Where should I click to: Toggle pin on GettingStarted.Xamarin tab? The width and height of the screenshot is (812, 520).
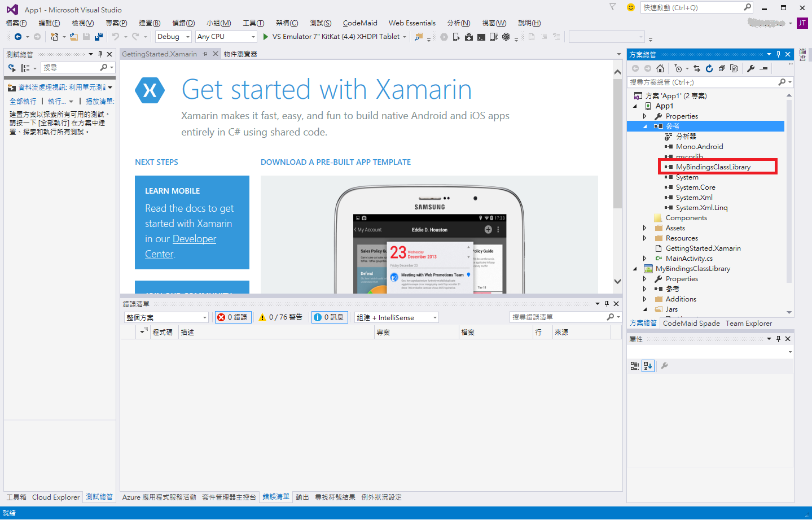point(205,54)
